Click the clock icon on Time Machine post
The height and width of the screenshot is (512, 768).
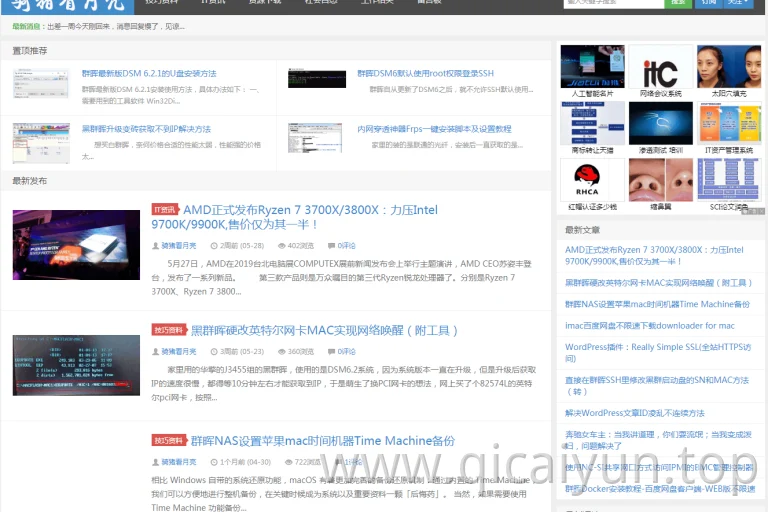click(214, 462)
